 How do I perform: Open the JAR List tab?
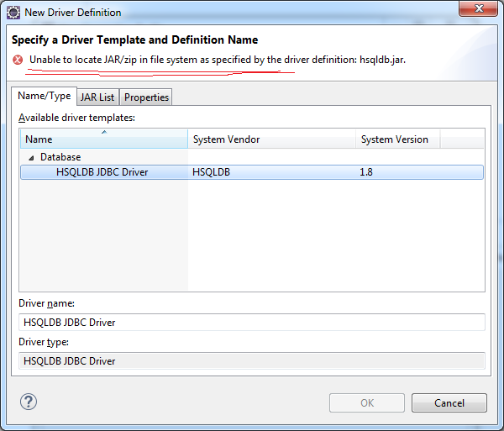[97, 97]
